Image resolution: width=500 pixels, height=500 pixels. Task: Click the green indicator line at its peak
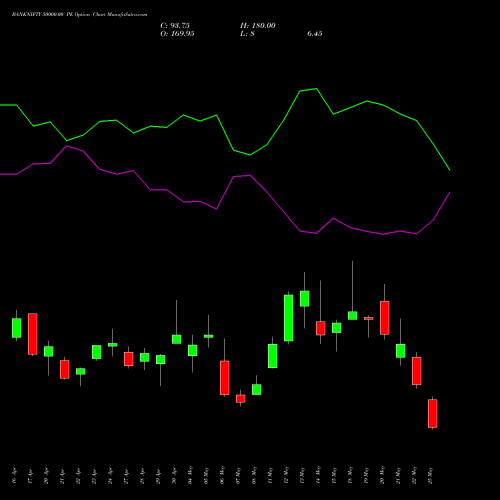pyautogui.click(x=316, y=89)
